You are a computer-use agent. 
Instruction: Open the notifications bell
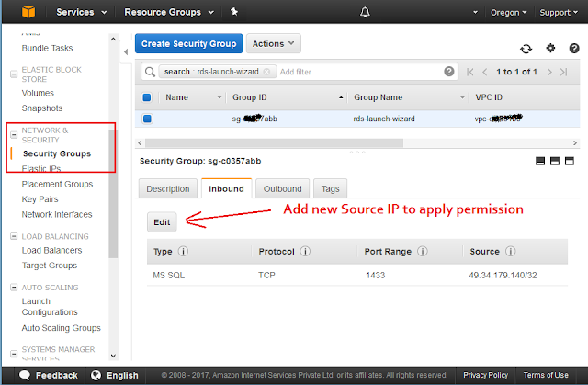[365, 12]
